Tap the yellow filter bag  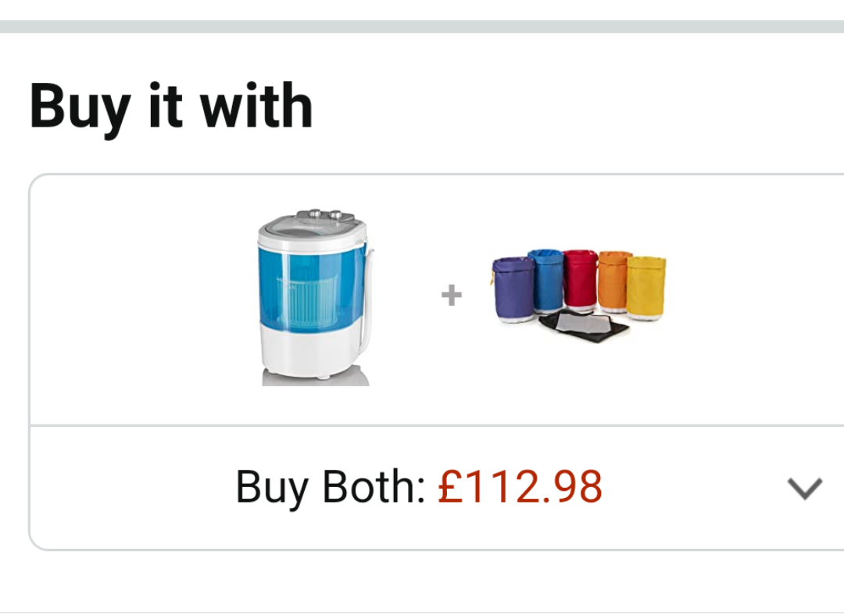(646, 286)
